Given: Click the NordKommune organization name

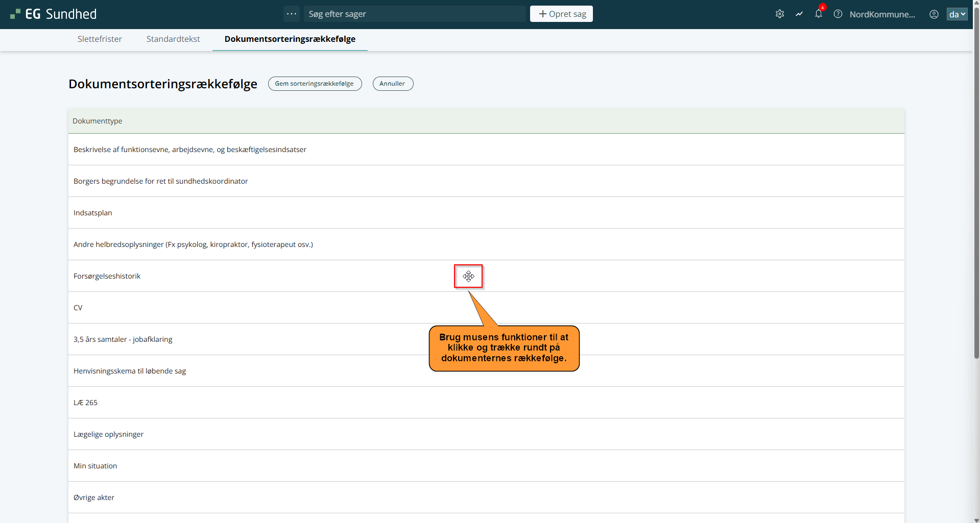Looking at the screenshot, I should coord(882,14).
